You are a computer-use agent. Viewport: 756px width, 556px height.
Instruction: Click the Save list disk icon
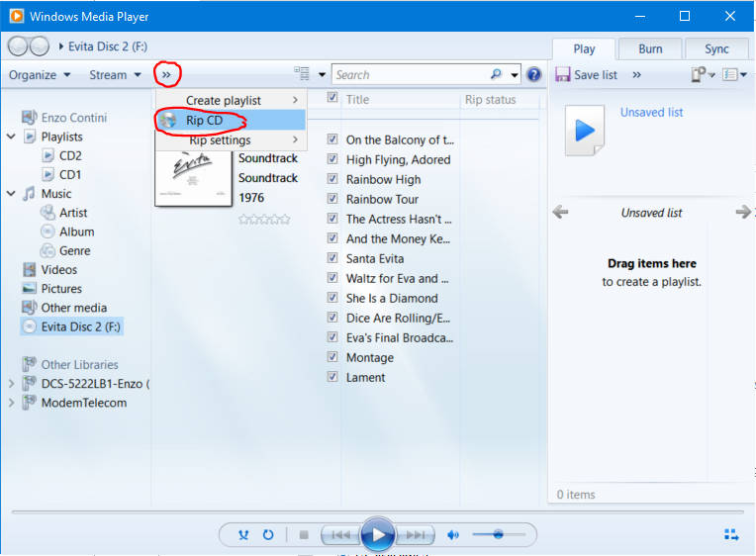(562, 74)
